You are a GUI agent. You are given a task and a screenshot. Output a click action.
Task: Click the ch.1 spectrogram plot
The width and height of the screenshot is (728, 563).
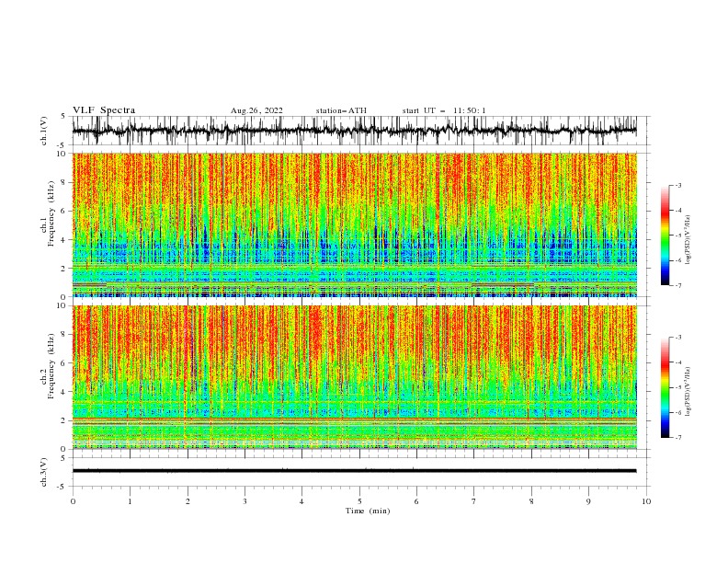(x=354, y=224)
